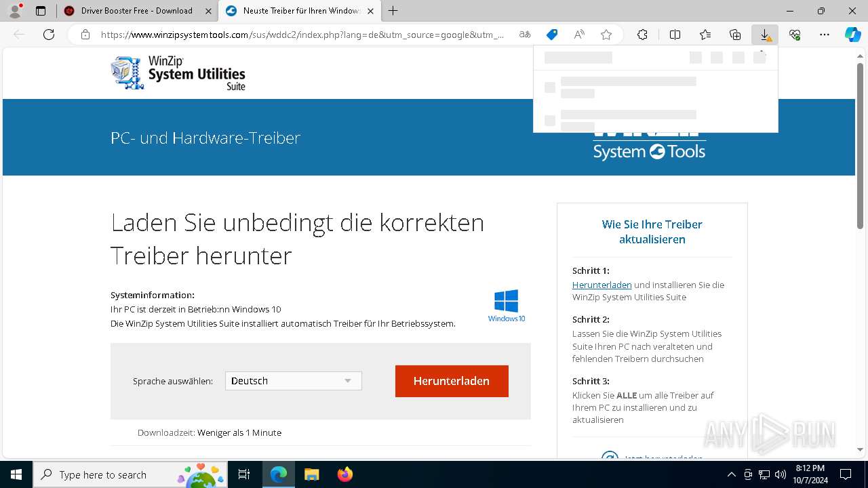Open the taskbar clock and date

810,474
